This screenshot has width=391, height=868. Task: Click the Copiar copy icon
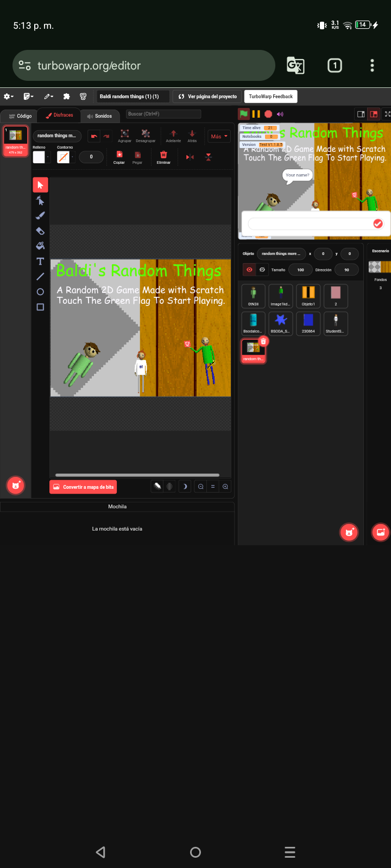point(119,155)
